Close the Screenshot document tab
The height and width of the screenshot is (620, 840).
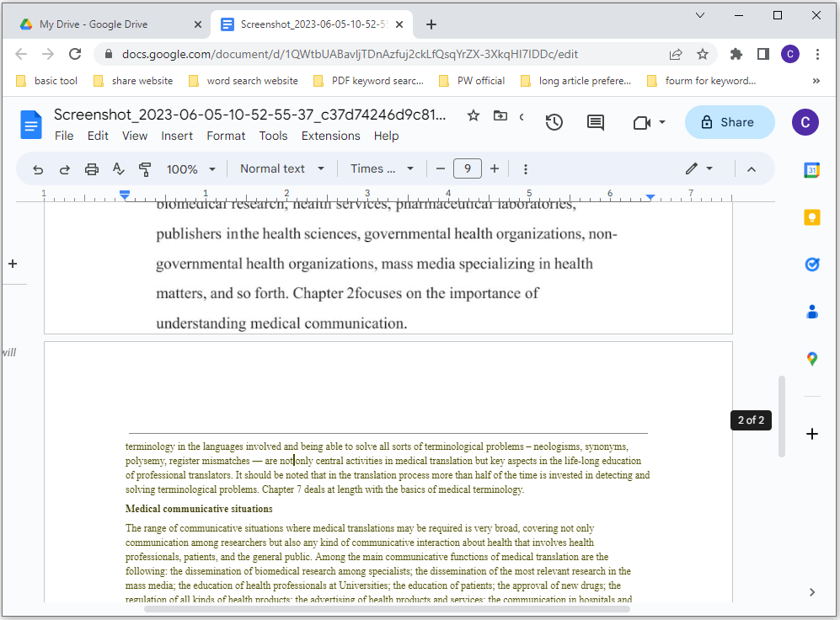click(x=399, y=24)
